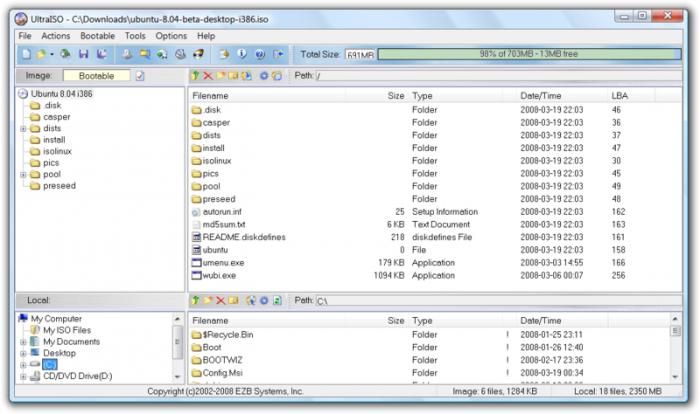Select Ubuntu 8.04 i386 root tree node

coord(61,94)
